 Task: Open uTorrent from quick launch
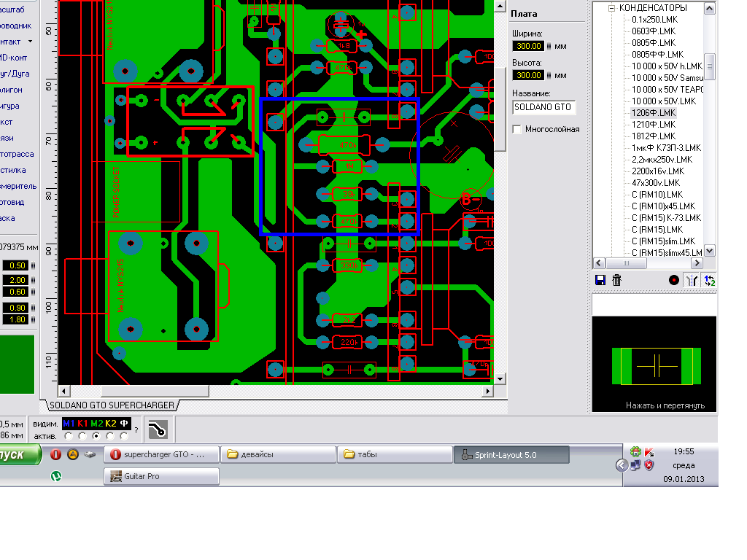click(x=55, y=475)
